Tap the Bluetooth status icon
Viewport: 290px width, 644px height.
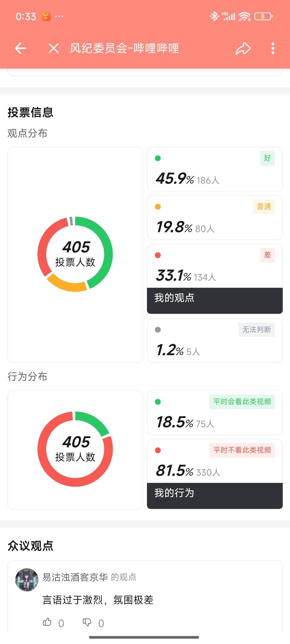pyautogui.click(x=214, y=16)
